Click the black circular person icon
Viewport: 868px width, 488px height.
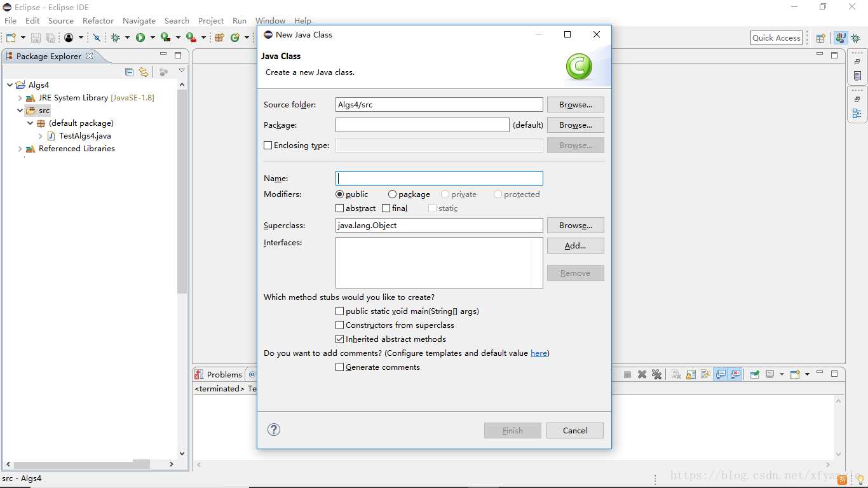(x=69, y=37)
